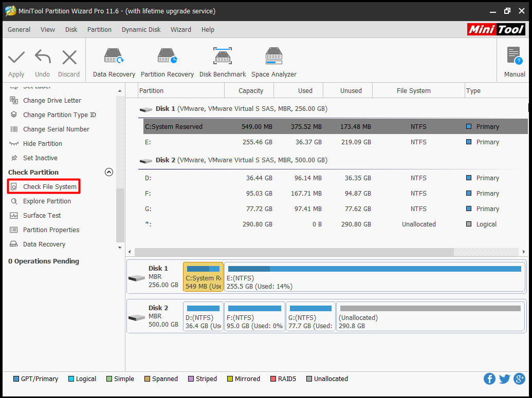This screenshot has width=532, height=398.
Task: Click partition list scroll right arrow
Action: click(x=523, y=252)
